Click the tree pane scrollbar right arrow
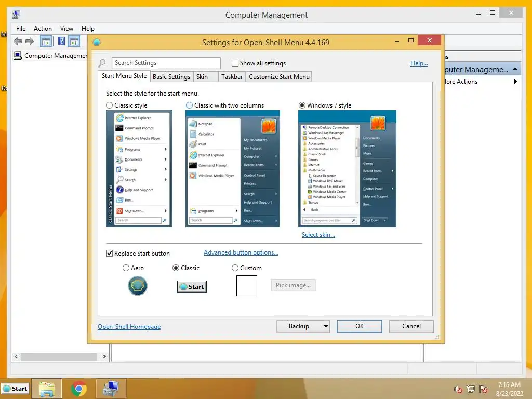Viewport: 532px width, 399px height. (104, 356)
